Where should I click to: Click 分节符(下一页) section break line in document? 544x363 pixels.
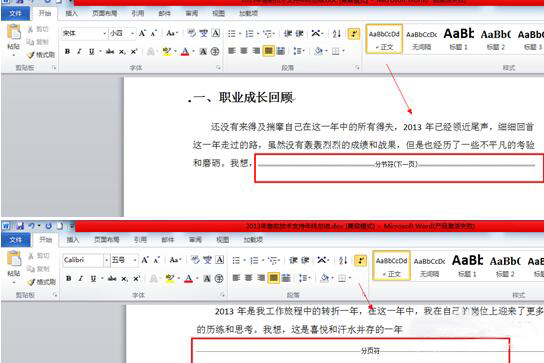397,164
